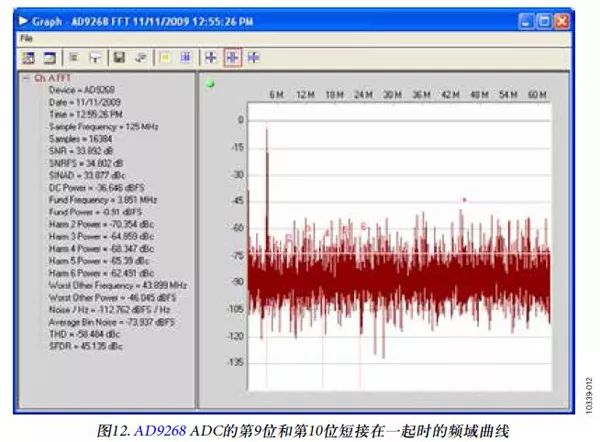
Task: Click the last blue horizontal zoom icon
Action: [253, 57]
